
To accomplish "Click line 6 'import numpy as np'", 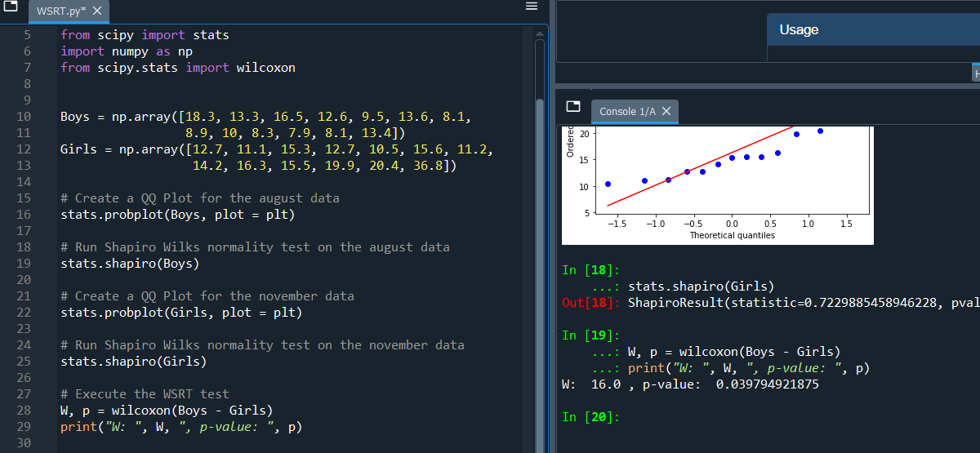I will (x=127, y=51).
